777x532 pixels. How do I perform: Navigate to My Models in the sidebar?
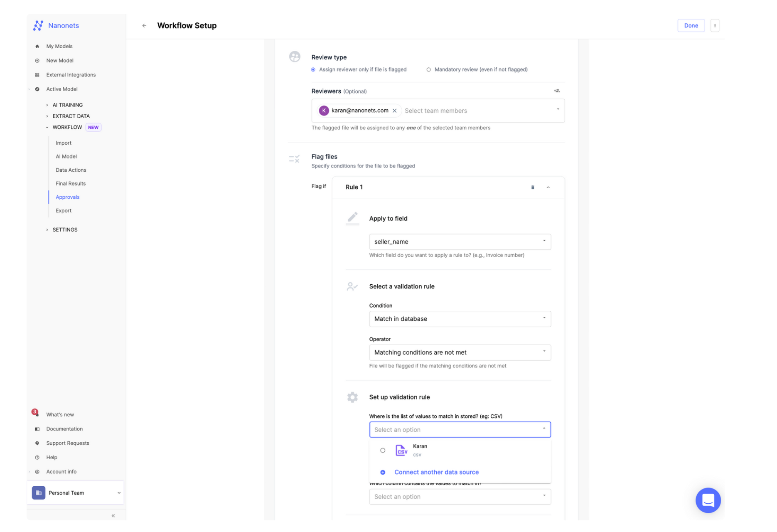59,46
